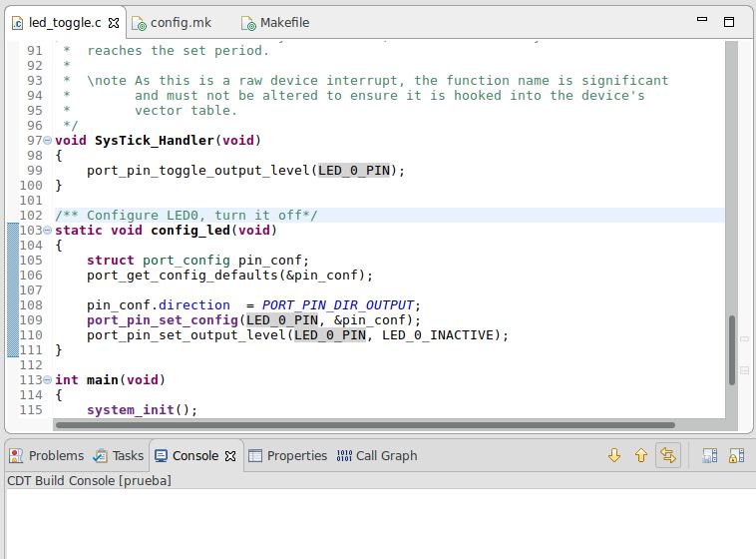
Task: Maximize the editor area
Action: tap(729, 22)
